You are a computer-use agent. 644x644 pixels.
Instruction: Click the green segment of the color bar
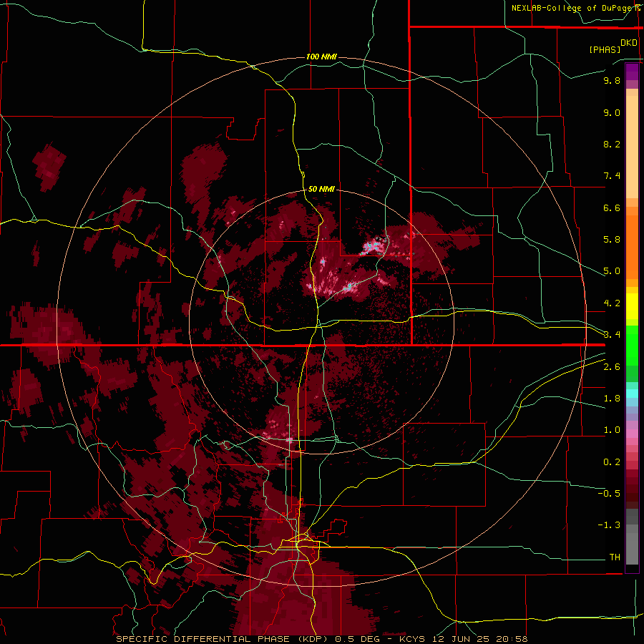pyautogui.click(x=632, y=353)
